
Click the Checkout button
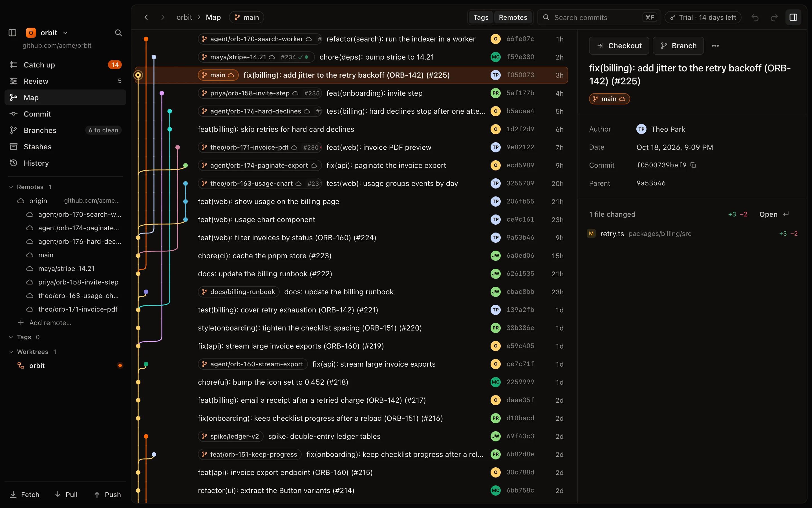click(619, 46)
